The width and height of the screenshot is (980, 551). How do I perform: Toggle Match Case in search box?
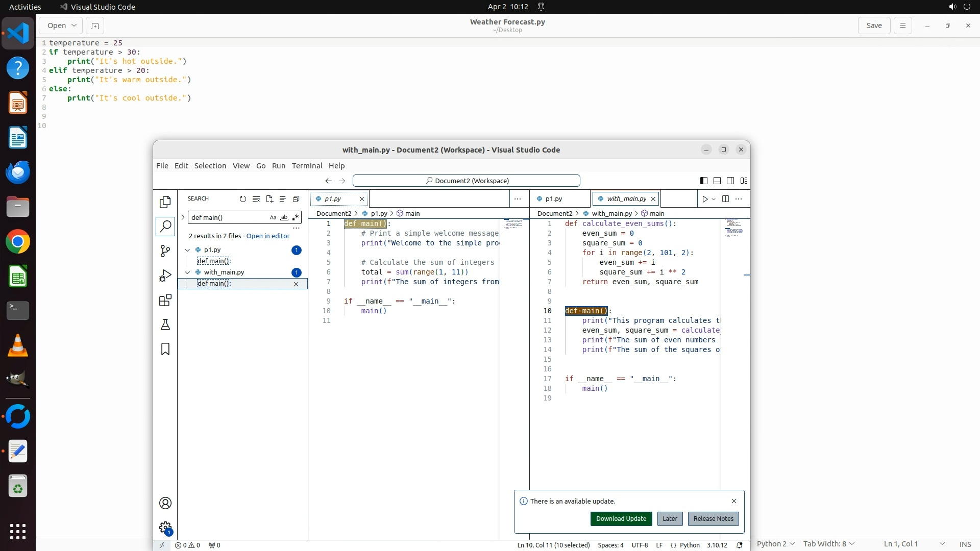click(x=273, y=218)
